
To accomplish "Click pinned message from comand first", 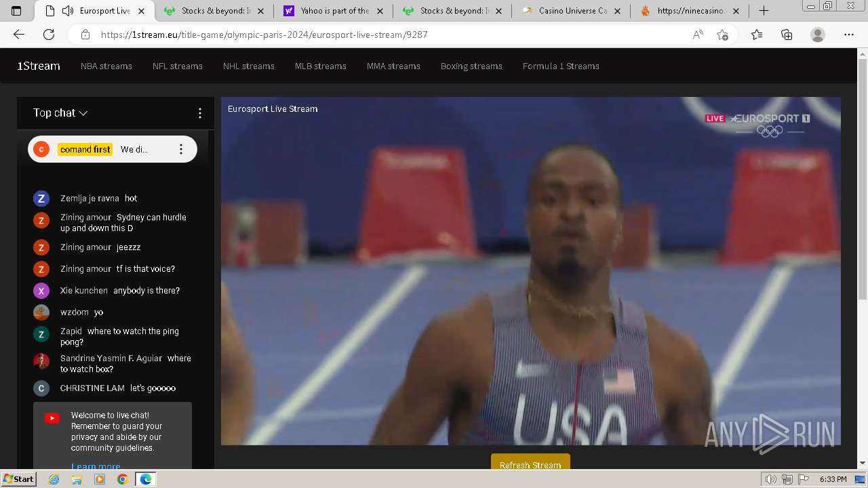I will (x=113, y=149).
